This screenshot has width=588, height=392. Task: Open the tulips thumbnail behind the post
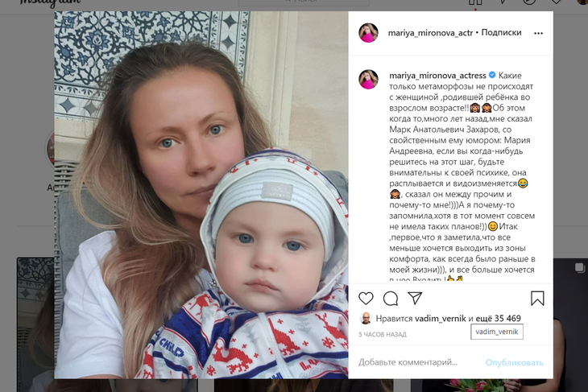tap(484, 386)
